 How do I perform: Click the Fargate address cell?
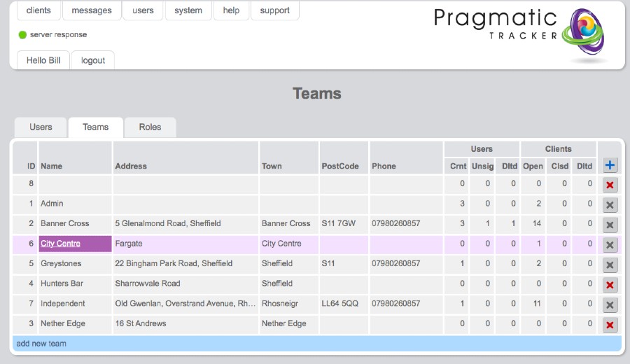(185, 244)
